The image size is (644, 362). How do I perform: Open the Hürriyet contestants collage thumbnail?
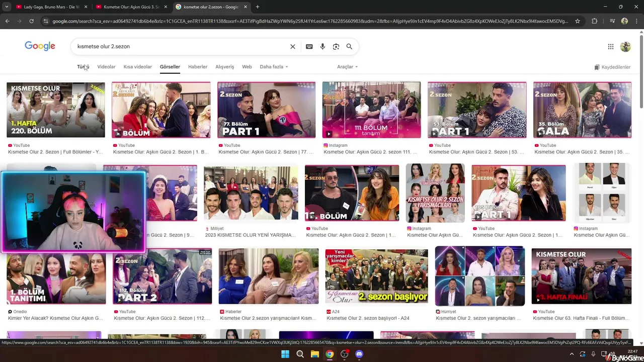[480, 276]
